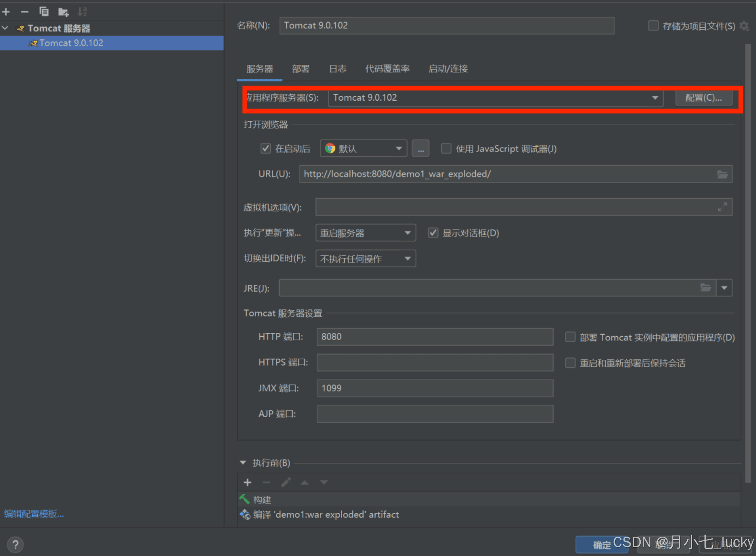The width and height of the screenshot is (756, 556).
Task: Save configuration to new folder icon
Action: pos(63,12)
